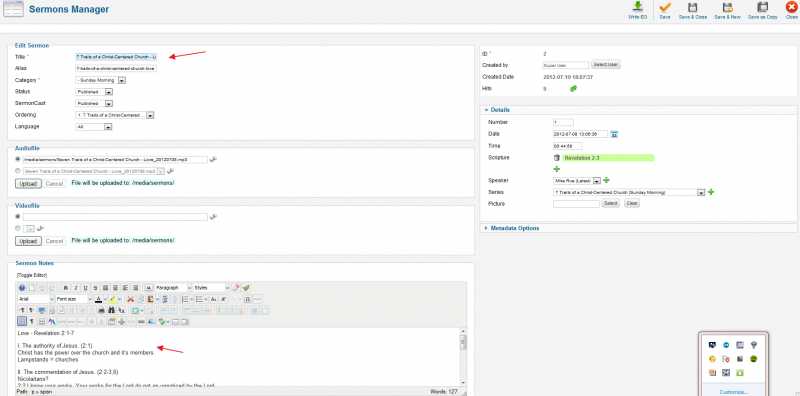Viewport: 800px width, 396px height.
Task: Apply bold formatting in the Sermon Notes editor
Action: click(66, 288)
